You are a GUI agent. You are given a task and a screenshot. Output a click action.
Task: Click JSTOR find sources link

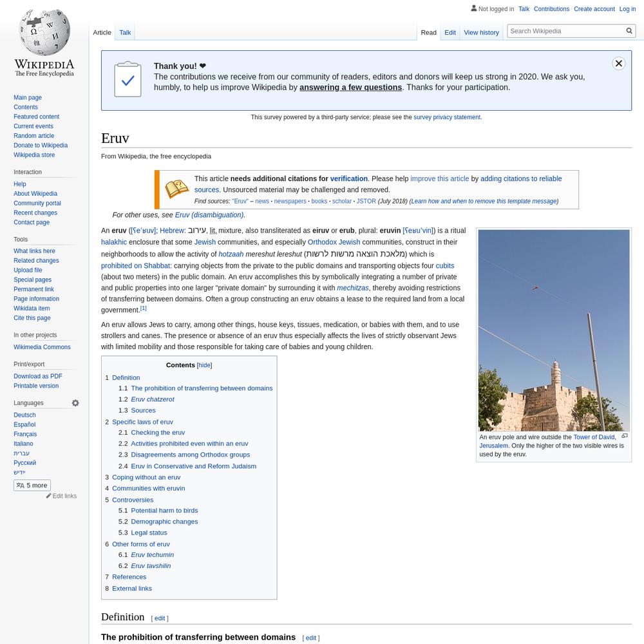(x=366, y=201)
